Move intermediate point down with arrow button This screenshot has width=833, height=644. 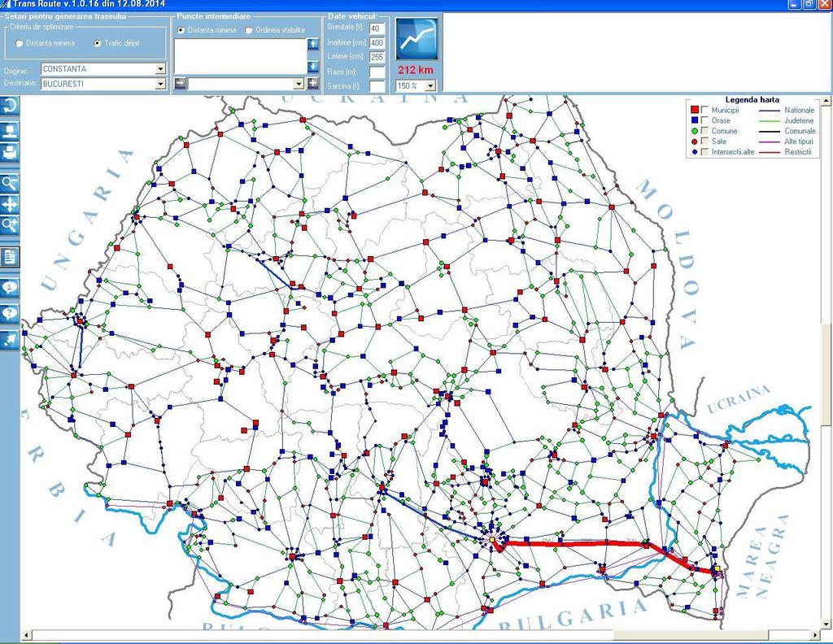click(313, 67)
